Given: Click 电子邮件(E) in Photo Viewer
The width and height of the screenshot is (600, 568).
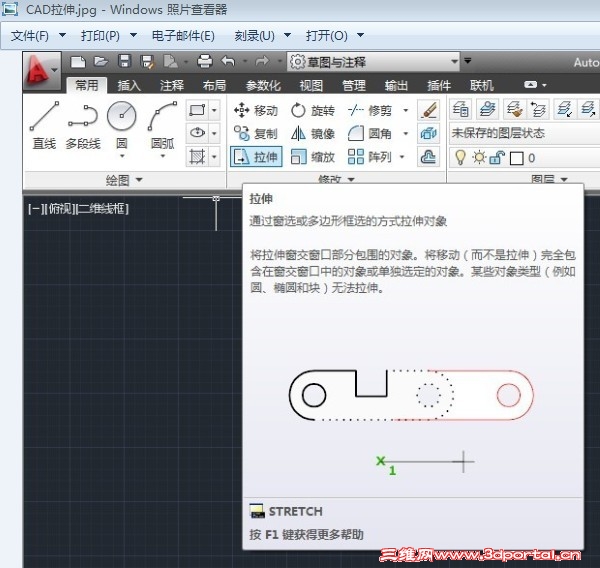Looking at the screenshot, I should click(x=183, y=36).
